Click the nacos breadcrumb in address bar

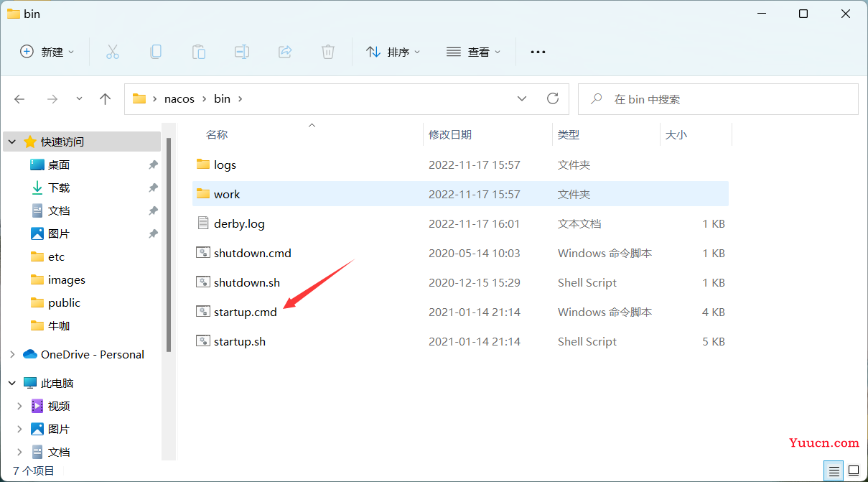click(179, 99)
